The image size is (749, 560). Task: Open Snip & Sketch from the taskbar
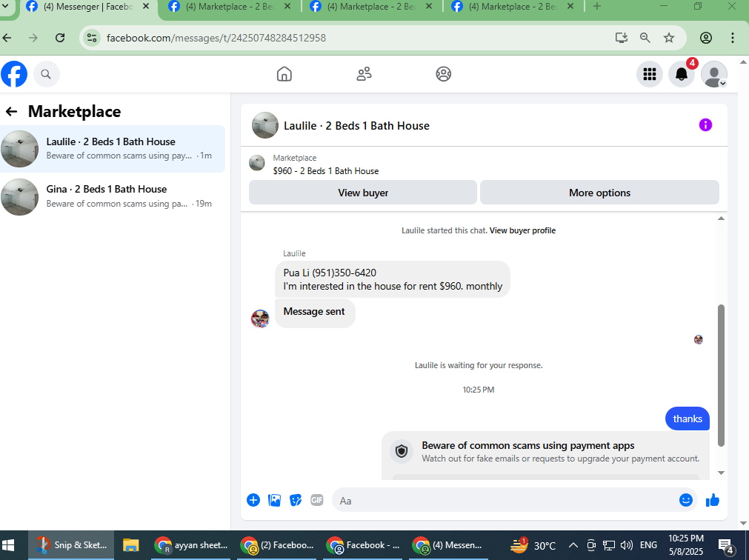[x=72, y=545]
